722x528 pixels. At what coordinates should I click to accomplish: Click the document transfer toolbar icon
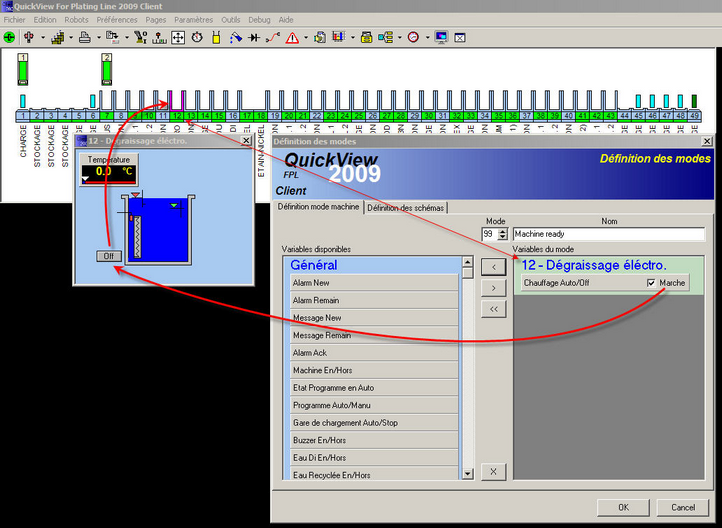click(112, 37)
